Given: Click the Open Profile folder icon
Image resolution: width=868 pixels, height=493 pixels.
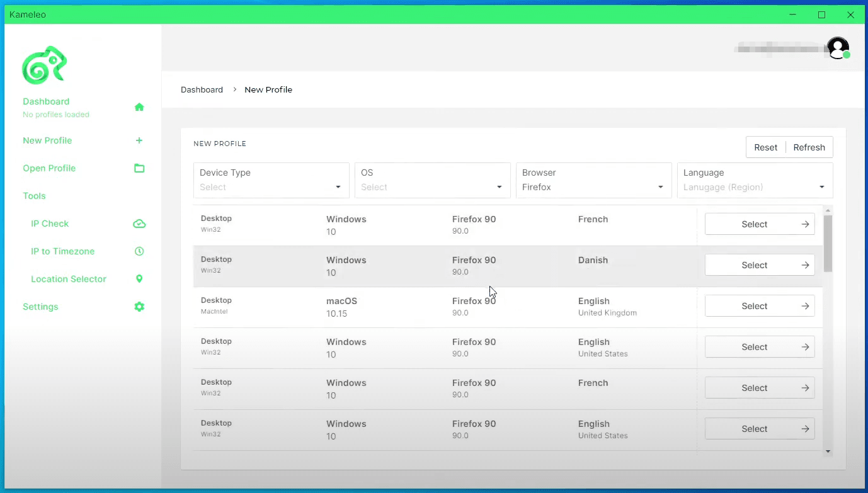Looking at the screenshot, I should point(139,168).
